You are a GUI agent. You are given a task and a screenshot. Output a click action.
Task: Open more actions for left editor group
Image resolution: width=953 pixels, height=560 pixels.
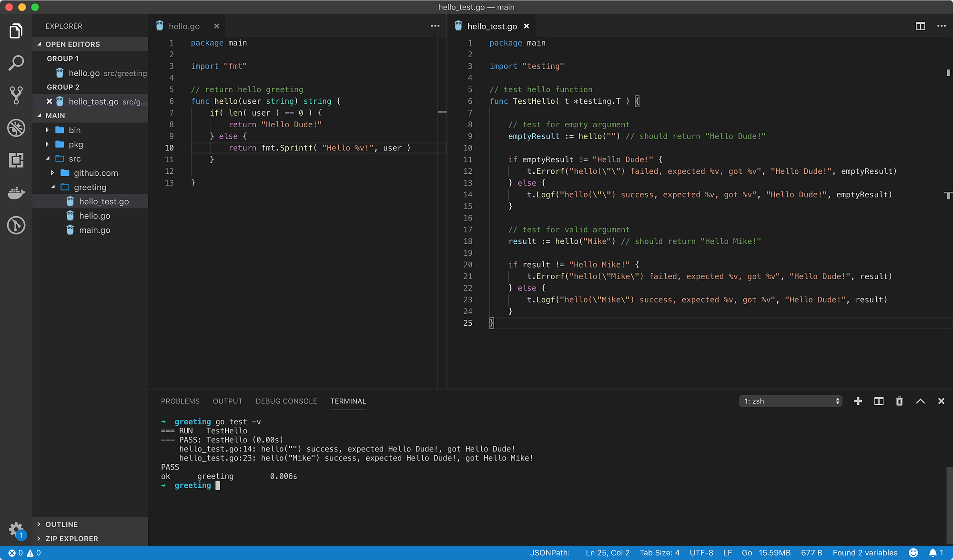tap(435, 26)
